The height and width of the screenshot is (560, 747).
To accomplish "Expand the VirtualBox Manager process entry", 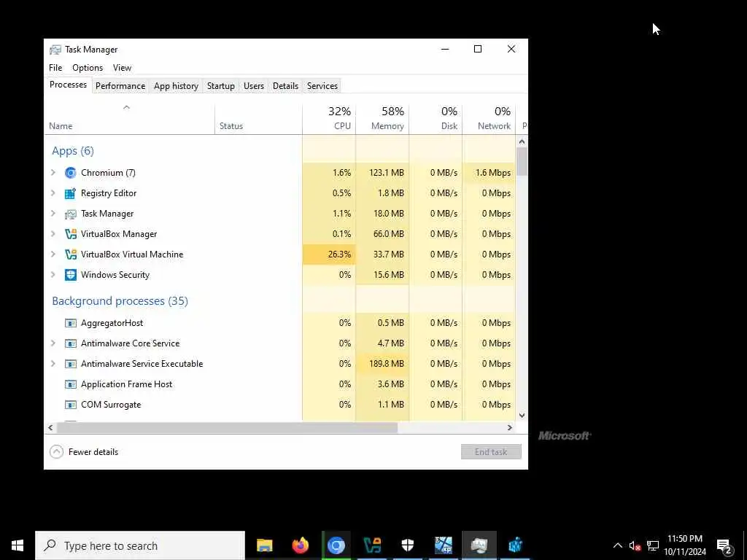I will (53, 234).
